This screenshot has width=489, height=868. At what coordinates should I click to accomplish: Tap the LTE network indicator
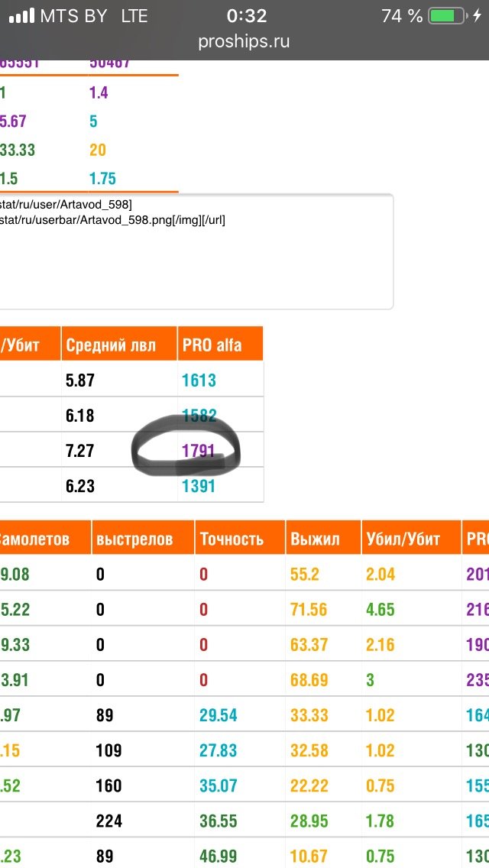click(134, 16)
